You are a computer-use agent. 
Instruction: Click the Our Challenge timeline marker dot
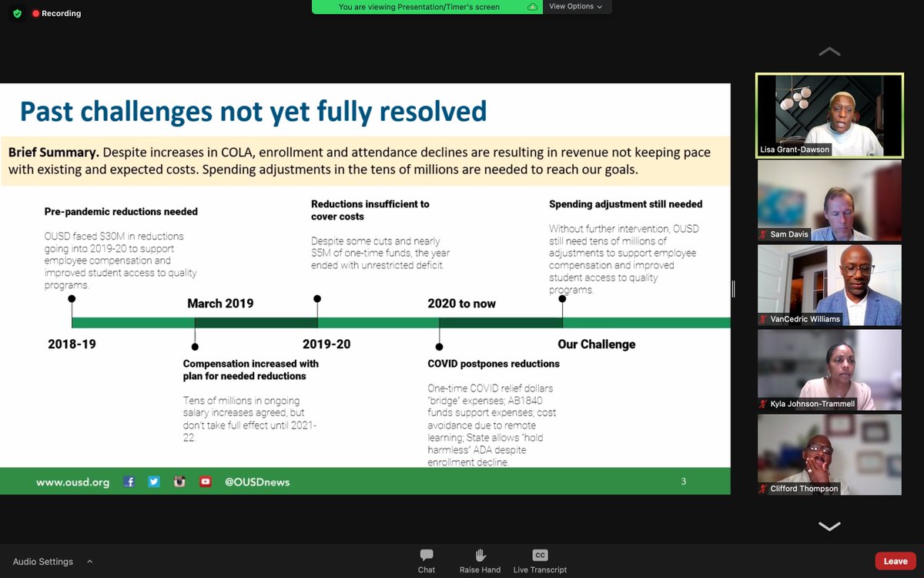click(x=562, y=298)
